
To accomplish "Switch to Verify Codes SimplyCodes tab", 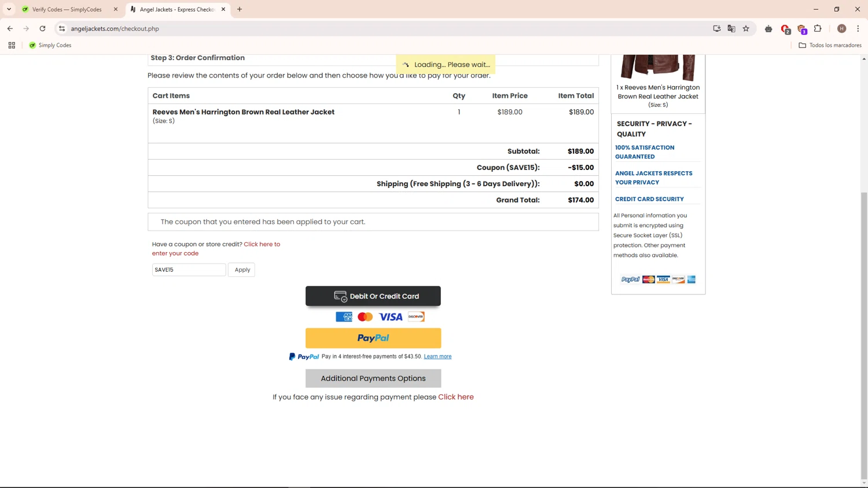I will (67, 9).
